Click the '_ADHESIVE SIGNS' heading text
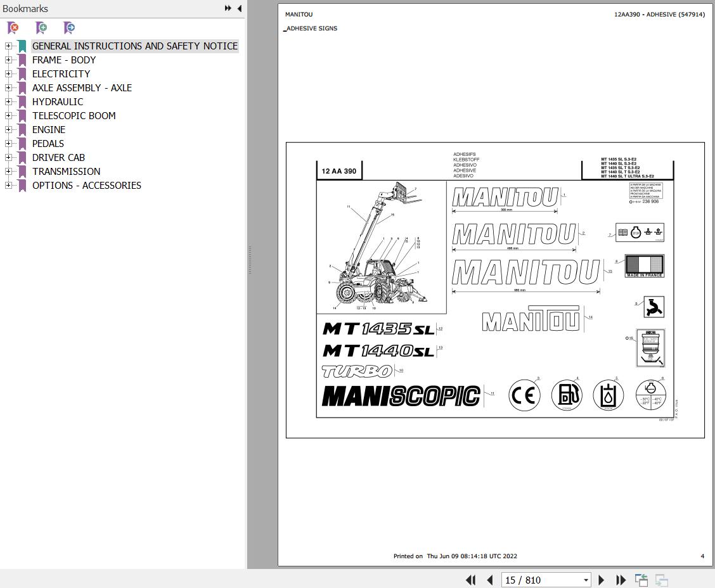This screenshot has height=588, width=715. [x=311, y=29]
